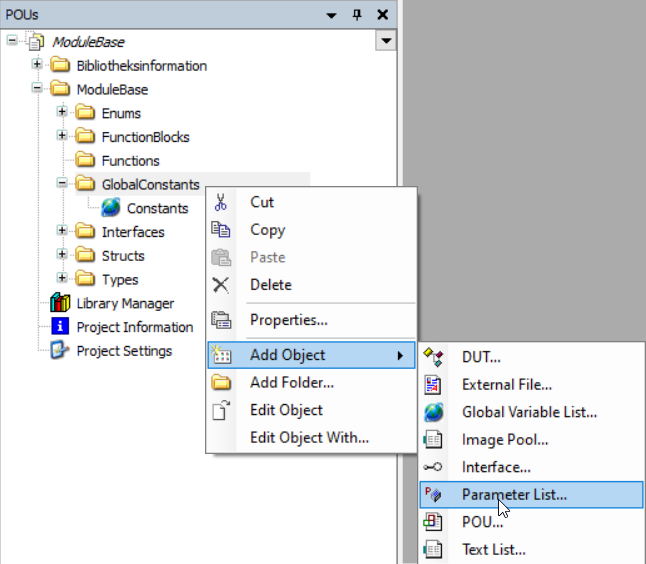Image resolution: width=646 pixels, height=564 pixels.
Task: Click the Global Variable List globe icon
Action: (x=433, y=412)
